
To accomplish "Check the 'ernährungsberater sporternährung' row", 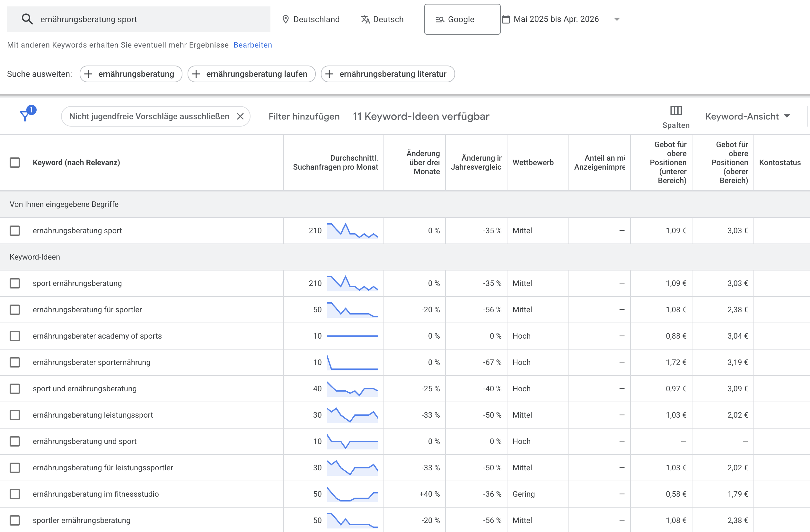I will tap(15, 362).
